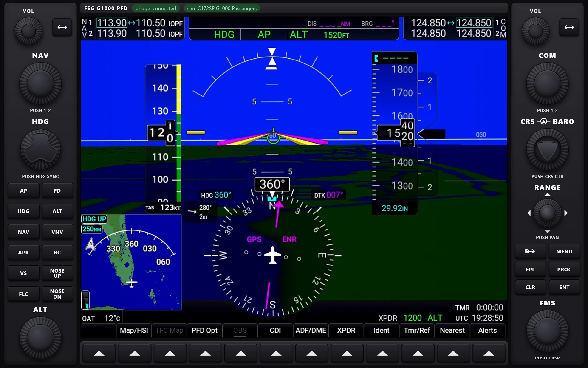Click the 29.92IN barometer setting
The height and width of the screenshot is (368, 588).
395,208
